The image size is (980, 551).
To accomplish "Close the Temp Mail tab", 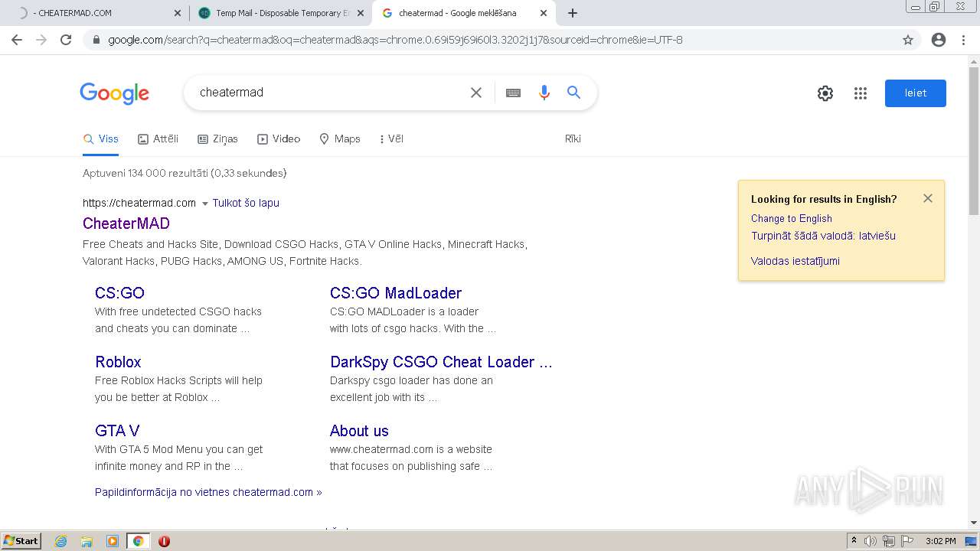I will click(x=361, y=13).
